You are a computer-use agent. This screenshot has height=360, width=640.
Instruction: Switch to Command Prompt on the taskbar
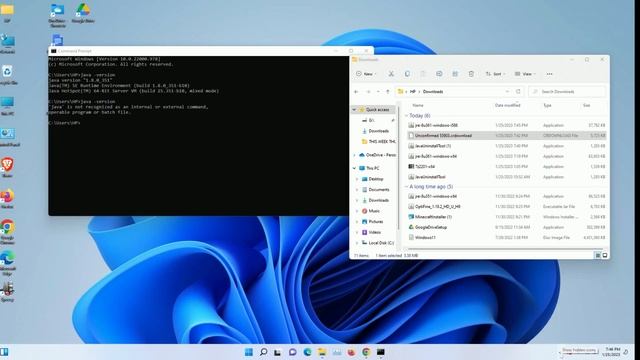coord(381,352)
